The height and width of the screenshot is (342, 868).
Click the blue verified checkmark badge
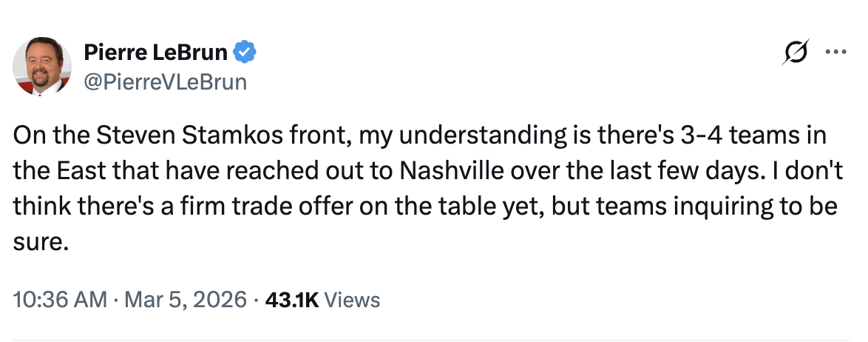[245, 53]
